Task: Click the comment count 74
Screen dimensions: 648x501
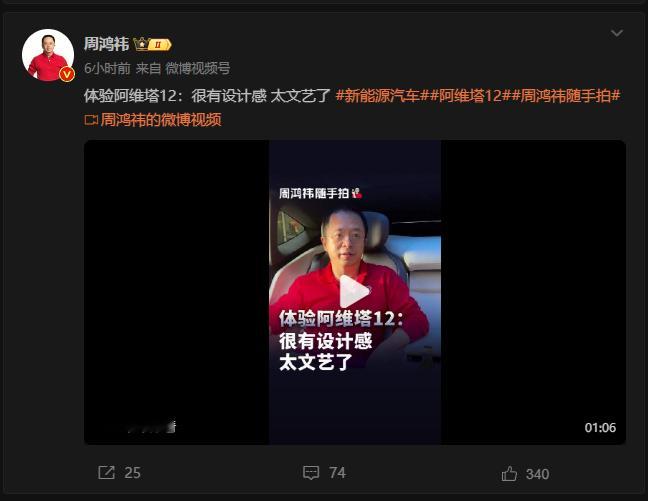Action: click(337, 473)
